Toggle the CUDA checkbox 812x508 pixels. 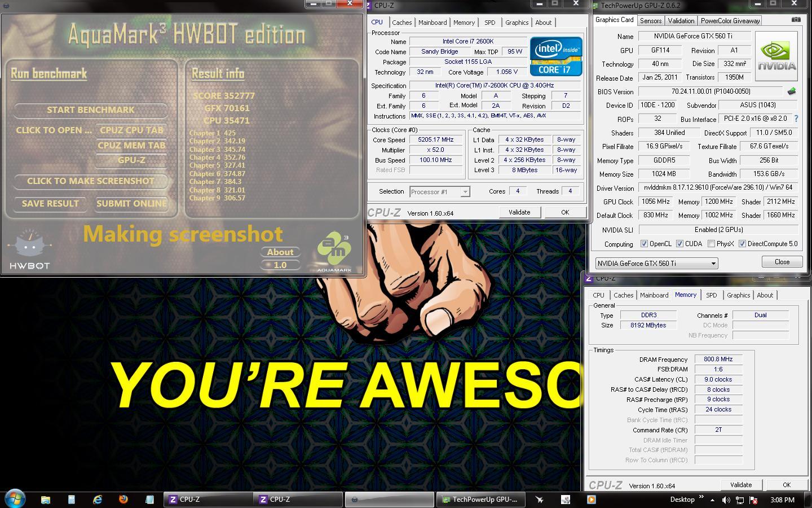[679, 244]
